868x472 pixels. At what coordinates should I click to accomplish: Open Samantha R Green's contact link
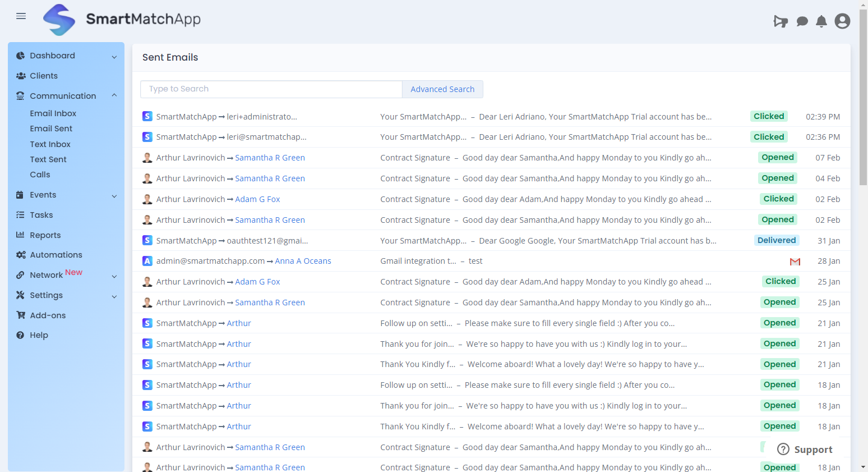coord(270,157)
